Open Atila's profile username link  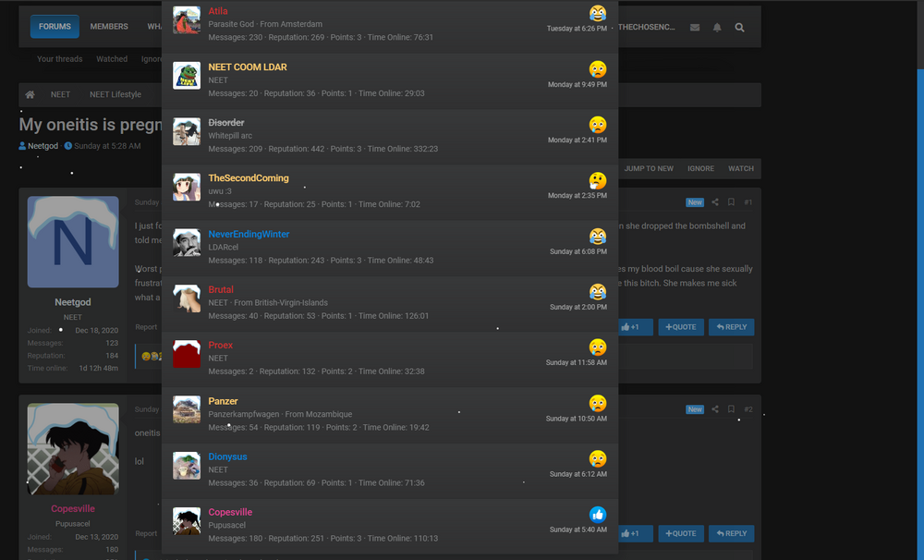click(217, 10)
